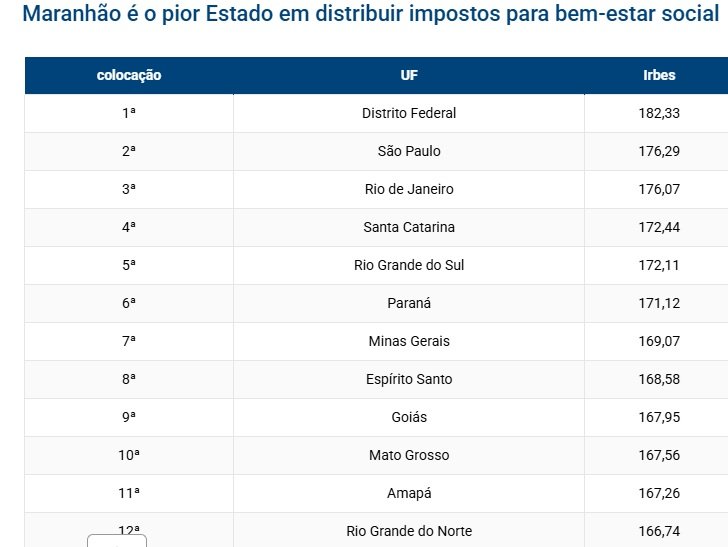Click the Rio Grande do Norte entry
The width and height of the screenshot is (728, 547).
(409, 531)
